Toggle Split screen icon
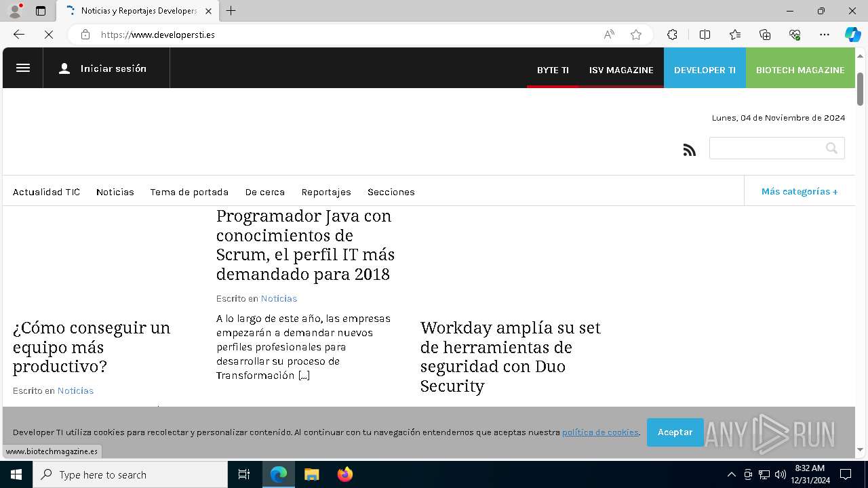 pos(705,35)
